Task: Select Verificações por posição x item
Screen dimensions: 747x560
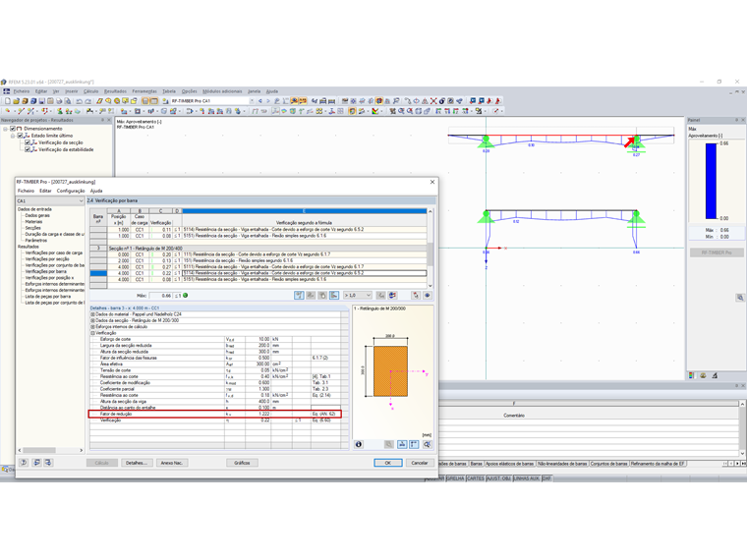Action: [x=49, y=278]
